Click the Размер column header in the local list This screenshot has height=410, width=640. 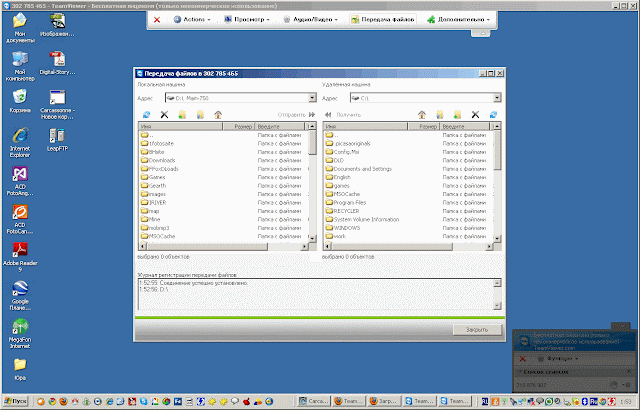pyautogui.click(x=242, y=127)
